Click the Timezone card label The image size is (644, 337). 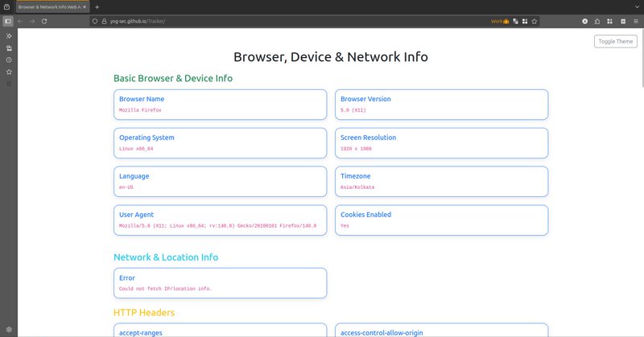tap(355, 176)
